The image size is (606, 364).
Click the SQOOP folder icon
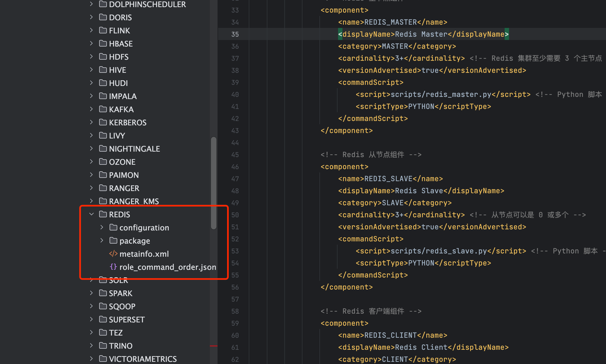pos(103,306)
